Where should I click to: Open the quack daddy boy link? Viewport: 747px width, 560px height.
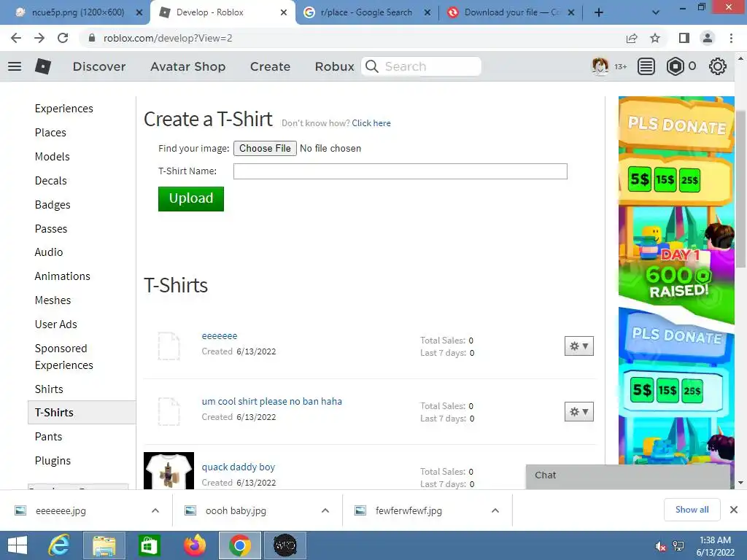pyautogui.click(x=239, y=467)
